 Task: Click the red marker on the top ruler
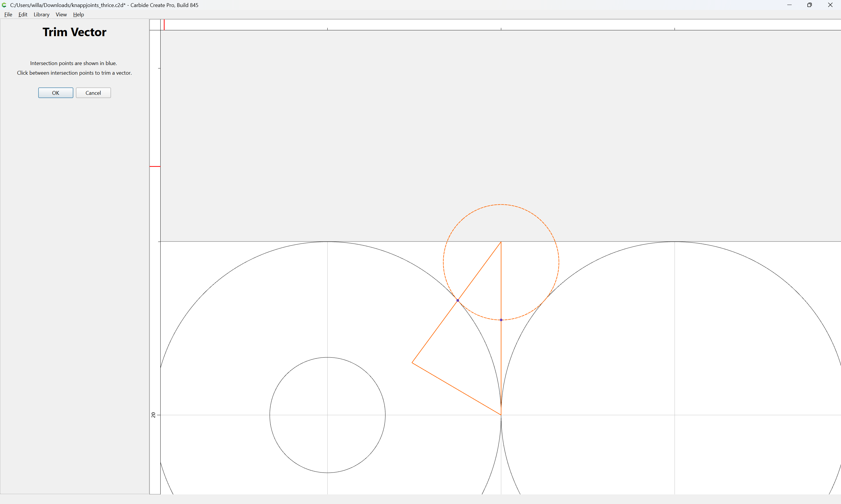[x=164, y=24]
